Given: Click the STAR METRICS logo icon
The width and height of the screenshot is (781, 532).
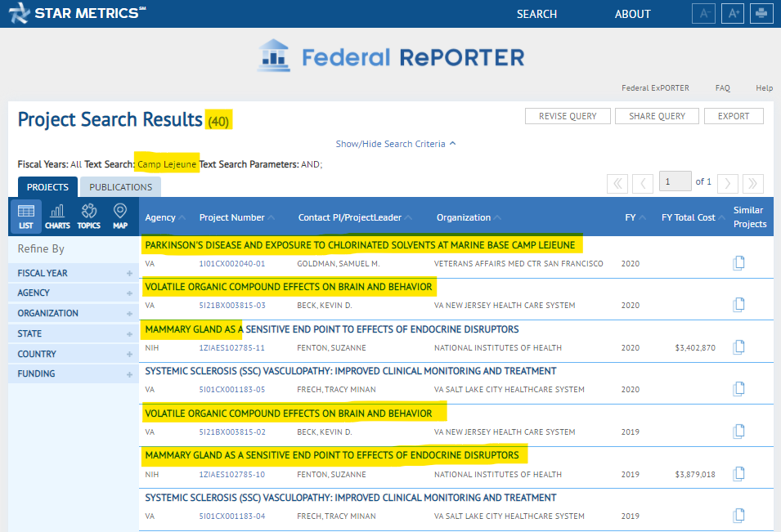Looking at the screenshot, I should 19,13.
